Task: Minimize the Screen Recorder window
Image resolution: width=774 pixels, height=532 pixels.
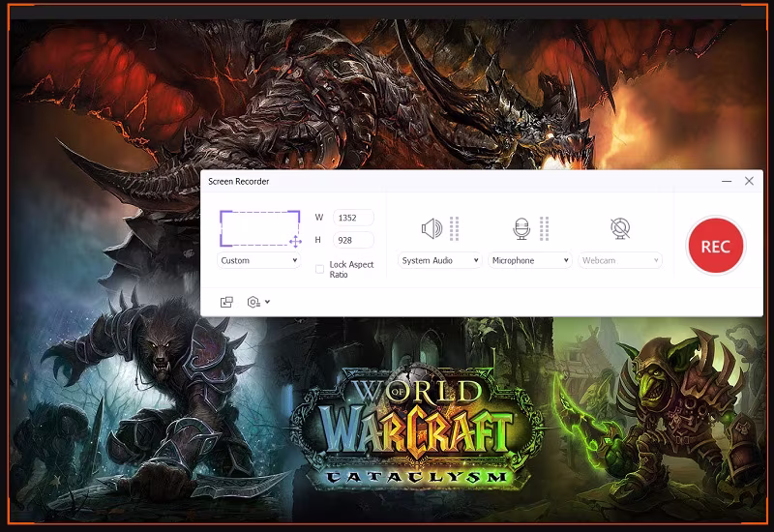Action: [727, 181]
